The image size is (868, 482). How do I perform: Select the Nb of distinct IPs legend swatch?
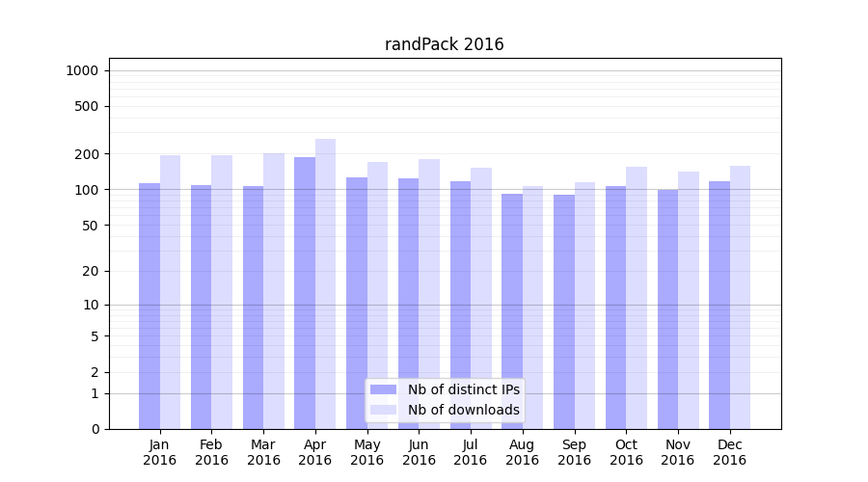click(383, 389)
